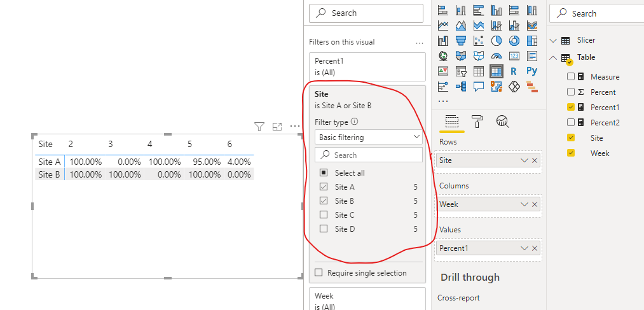This screenshot has width=644, height=310.
Task: Uncheck the Percent1 field checkbox
Action: [x=570, y=107]
